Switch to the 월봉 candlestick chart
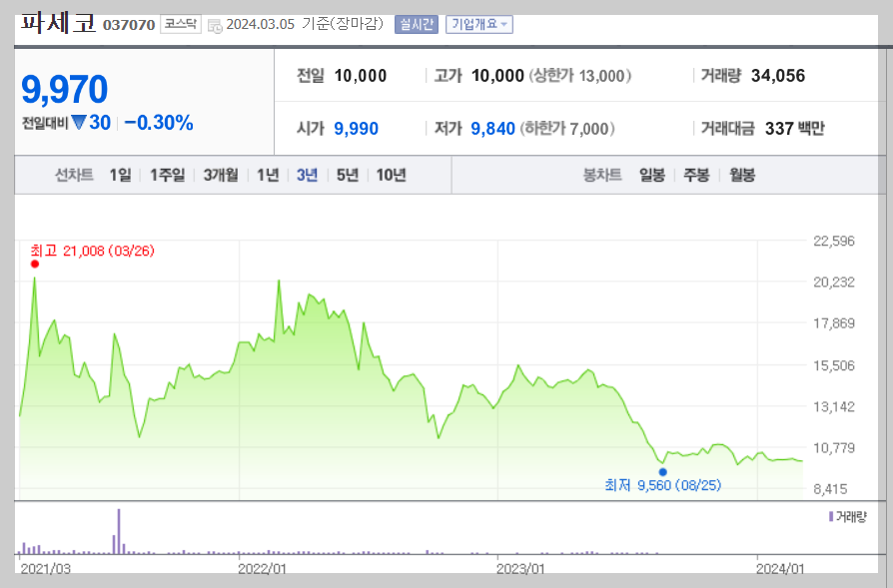The width and height of the screenshot is (893, 588). (742, 175)
